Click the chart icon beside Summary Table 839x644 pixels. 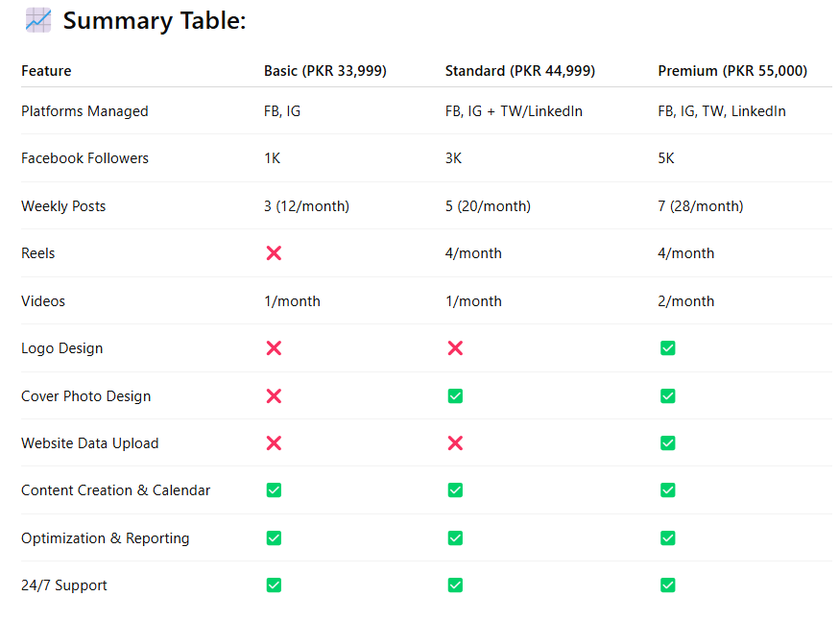point(38,20)
